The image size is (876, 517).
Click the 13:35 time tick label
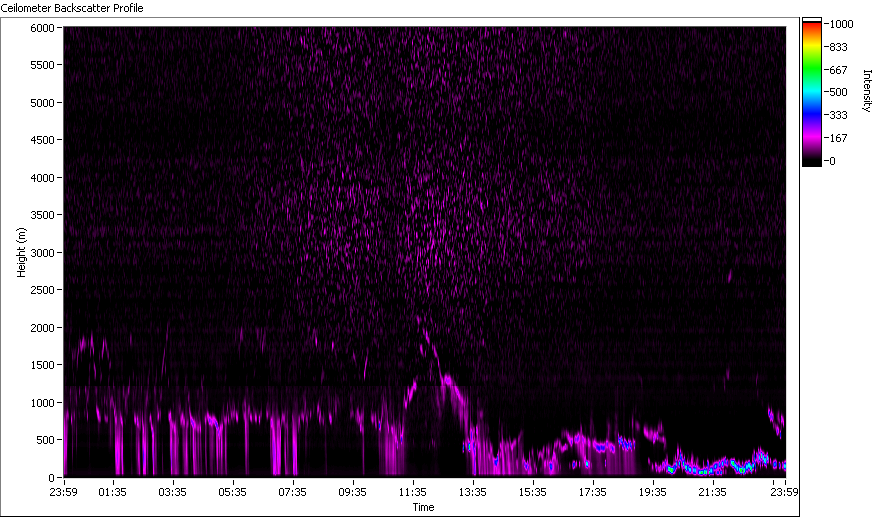coord(473,492)
